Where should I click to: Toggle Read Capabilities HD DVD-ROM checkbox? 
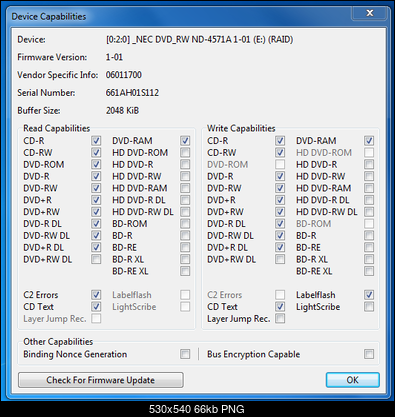pyautogui.click(x=185, y=153)
